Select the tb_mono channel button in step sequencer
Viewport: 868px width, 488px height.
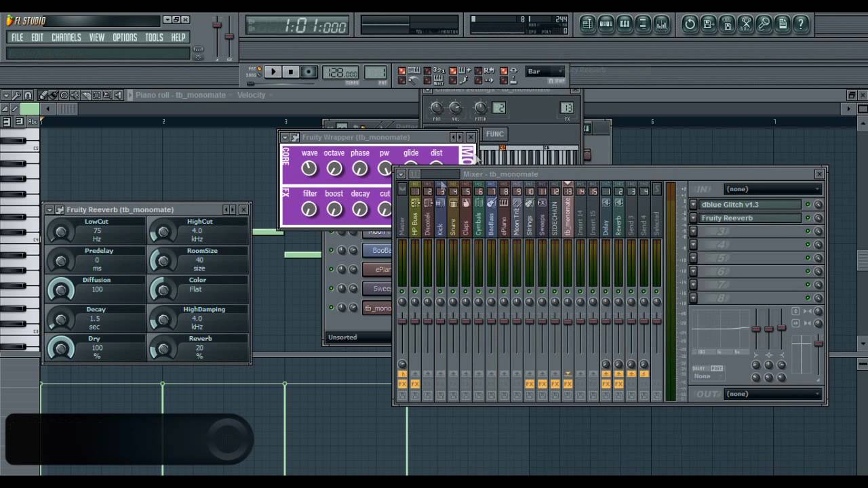pos(378,308)
